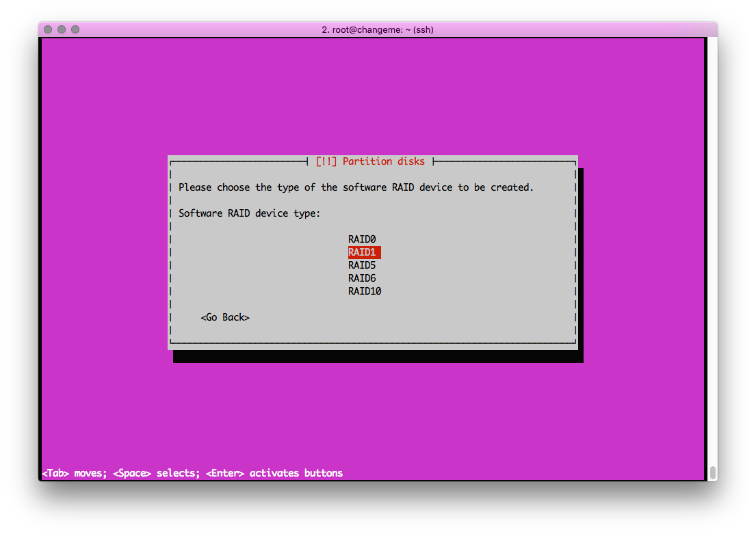This screenshot has height=536, width=756.
Task: Click the [!!] priority marker
Action: pos(326,162)
